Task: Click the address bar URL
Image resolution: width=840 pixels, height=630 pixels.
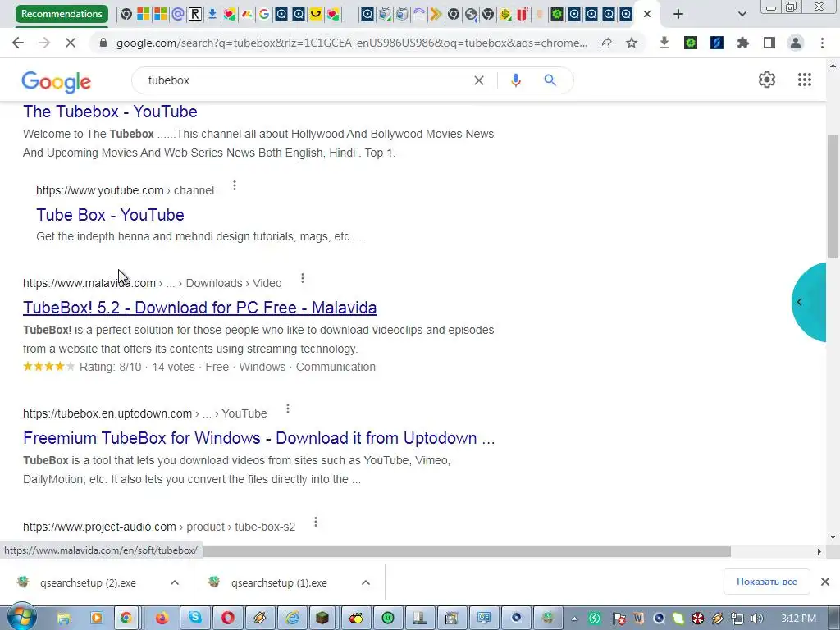Action: coord(351,43)
